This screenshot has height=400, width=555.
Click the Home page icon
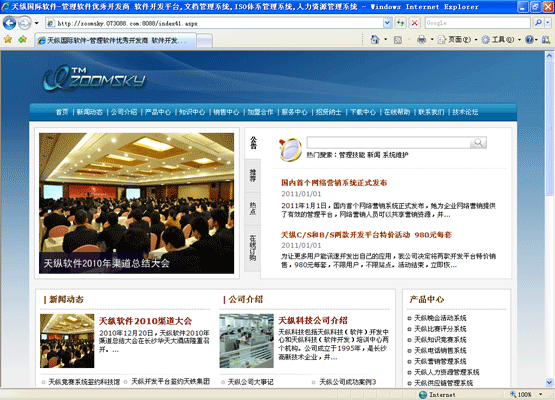(375, 39)
